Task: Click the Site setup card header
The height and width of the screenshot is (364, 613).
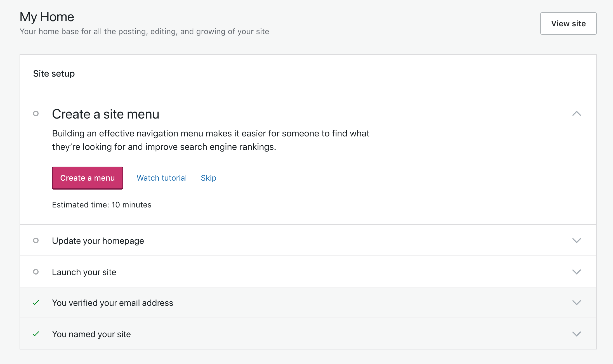Action: click(54, 74)
